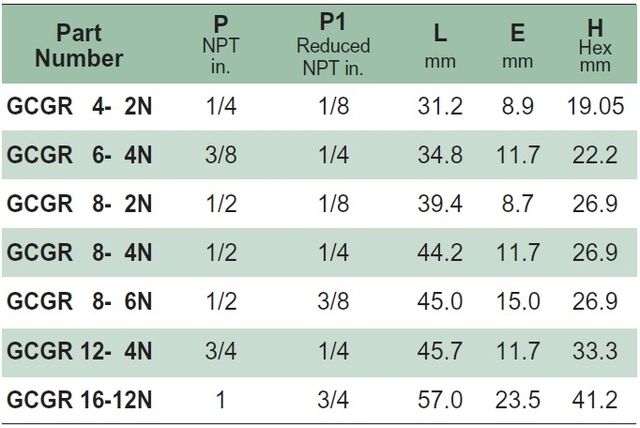The width and height of the screenshot is (640, 428).
Task: Click the 19.05 hex value cell
Action: [596, 106]
